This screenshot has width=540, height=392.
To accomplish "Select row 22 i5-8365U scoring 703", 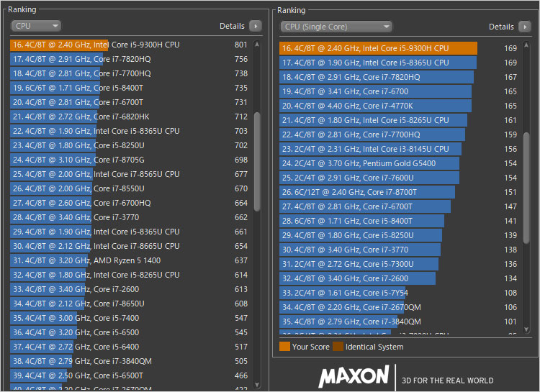I will [130, 131].
